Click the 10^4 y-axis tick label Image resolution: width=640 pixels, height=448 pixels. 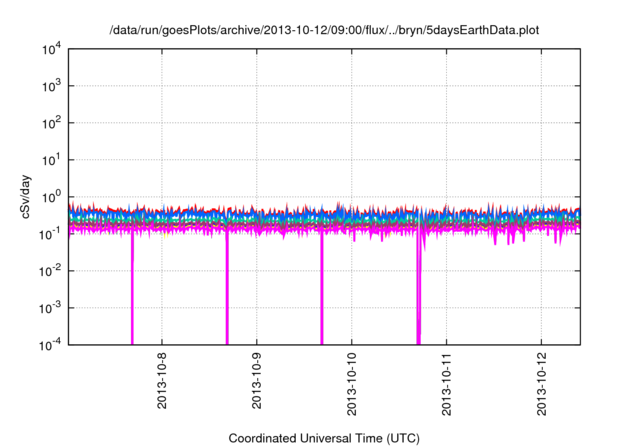pyautogui.click(x=52, y=50)
